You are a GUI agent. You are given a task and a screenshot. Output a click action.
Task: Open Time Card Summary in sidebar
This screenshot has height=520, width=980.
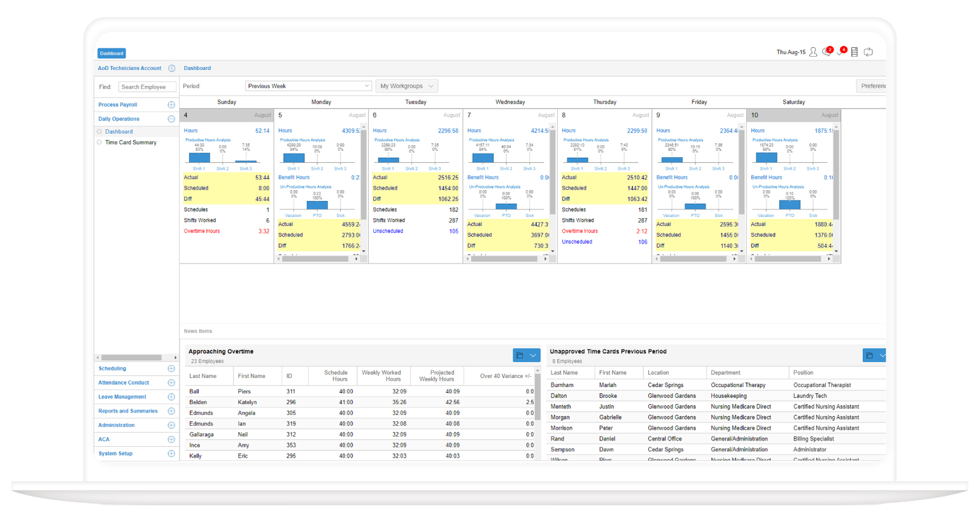click(131, 143)
